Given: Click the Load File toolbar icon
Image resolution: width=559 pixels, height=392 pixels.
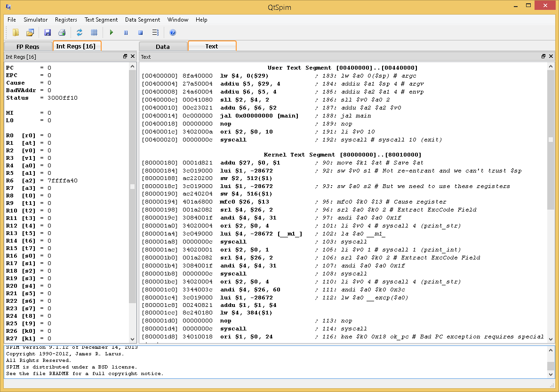Looking at the screenshot, I should [x=16, y=32].
